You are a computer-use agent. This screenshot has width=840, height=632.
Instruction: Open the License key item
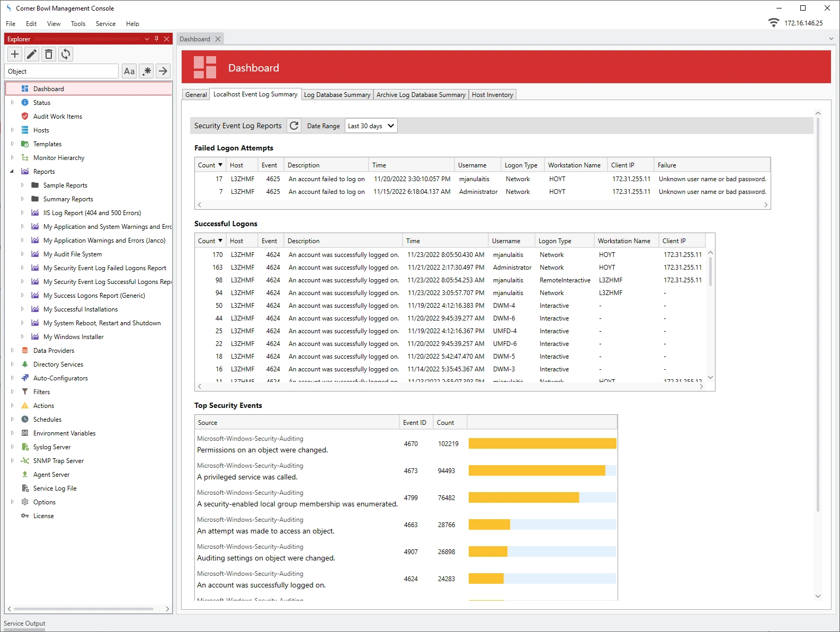tap(43, 516)
